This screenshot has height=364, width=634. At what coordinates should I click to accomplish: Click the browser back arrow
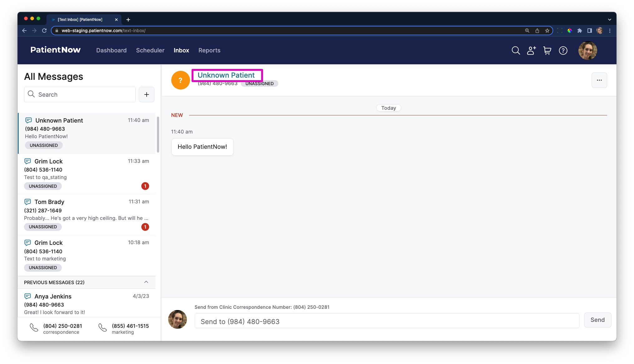[x=24, y=31]
